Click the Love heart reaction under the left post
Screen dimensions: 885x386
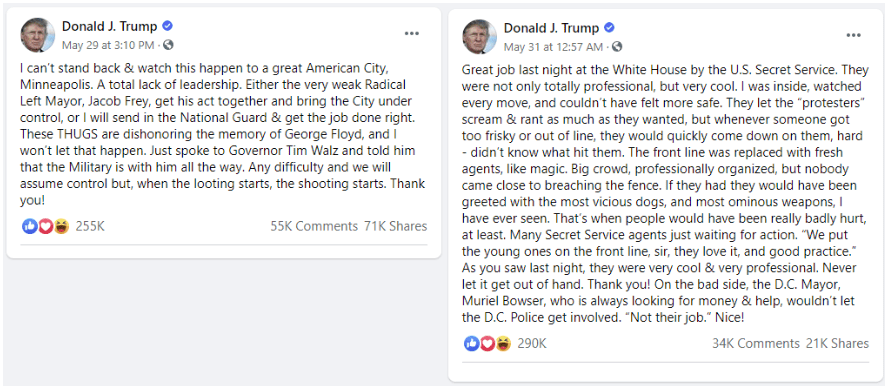(x=46, y=226)
